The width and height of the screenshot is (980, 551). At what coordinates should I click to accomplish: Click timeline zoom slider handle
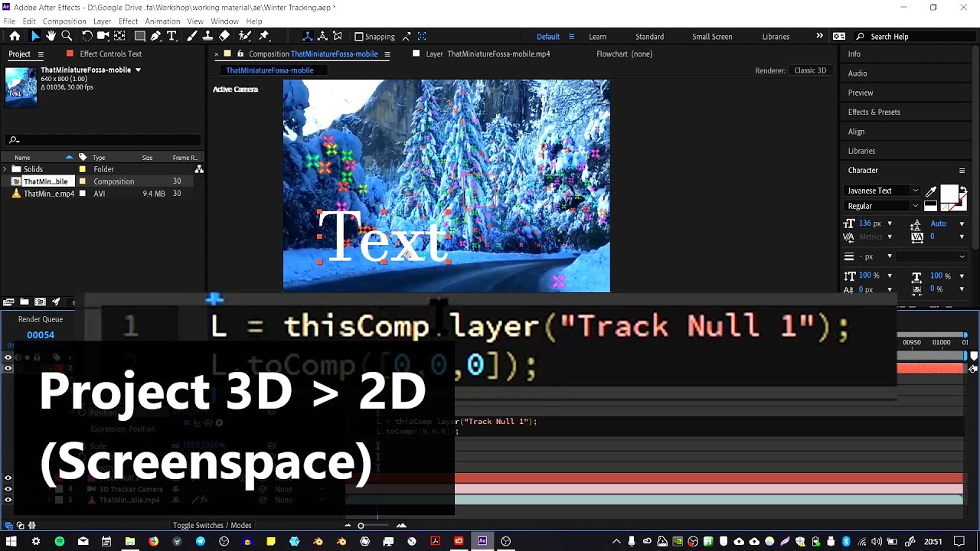coord(361,525)
